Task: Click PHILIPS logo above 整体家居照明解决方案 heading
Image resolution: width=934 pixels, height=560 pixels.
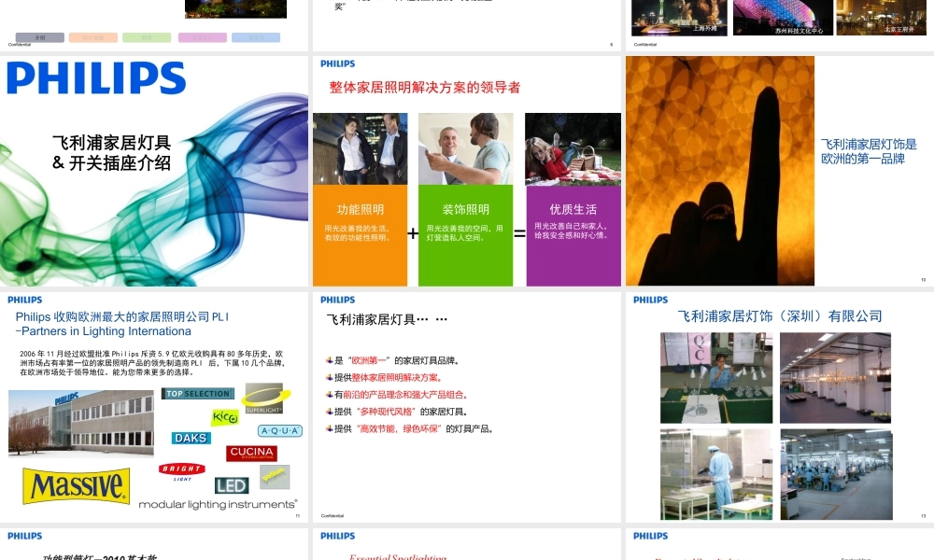Action: (338, 63)
